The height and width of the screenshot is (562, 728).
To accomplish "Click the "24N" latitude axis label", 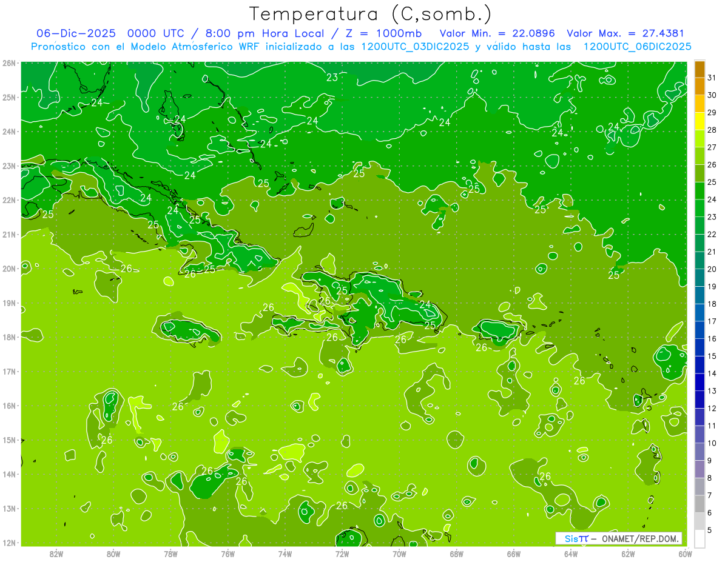I will (x=10, y=132).
